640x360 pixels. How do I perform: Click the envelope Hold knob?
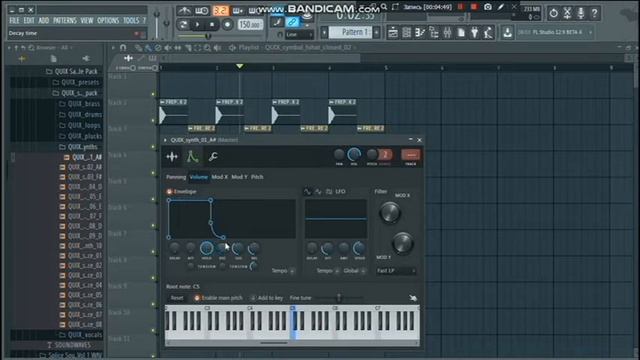click(207, 248)
